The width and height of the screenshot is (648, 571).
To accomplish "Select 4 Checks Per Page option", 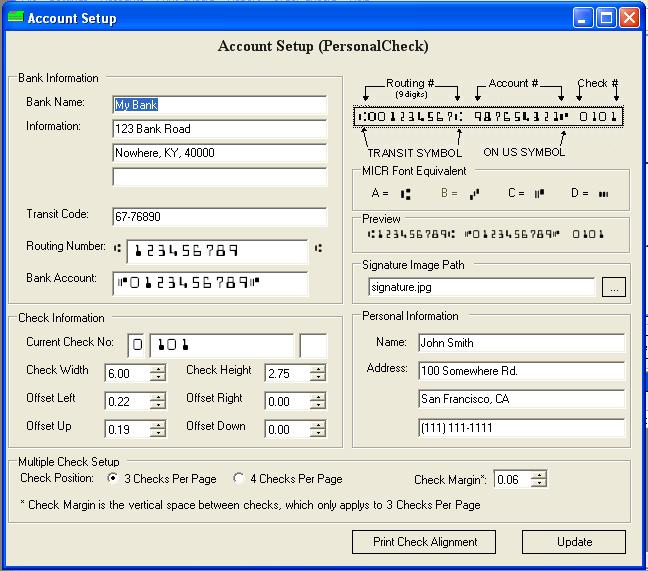I will 239,479.
